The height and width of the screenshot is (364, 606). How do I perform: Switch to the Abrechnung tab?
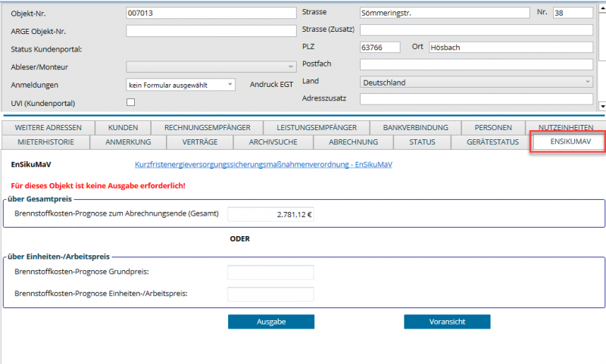[353, 142]
